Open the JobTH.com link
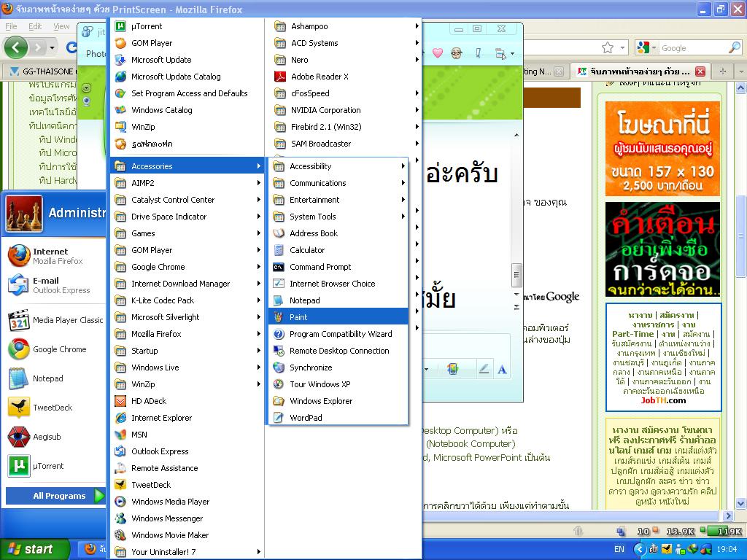Viewport: 747px width, 560px height. coord(663,400)
